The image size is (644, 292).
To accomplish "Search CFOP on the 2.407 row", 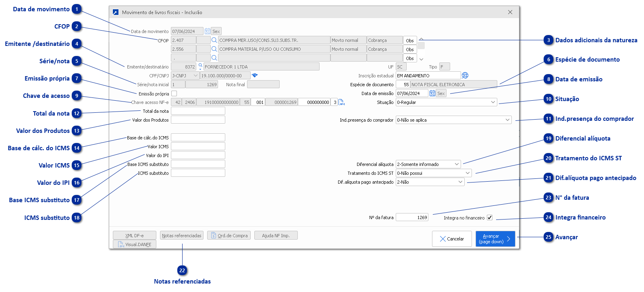I will tap(214, 40).
